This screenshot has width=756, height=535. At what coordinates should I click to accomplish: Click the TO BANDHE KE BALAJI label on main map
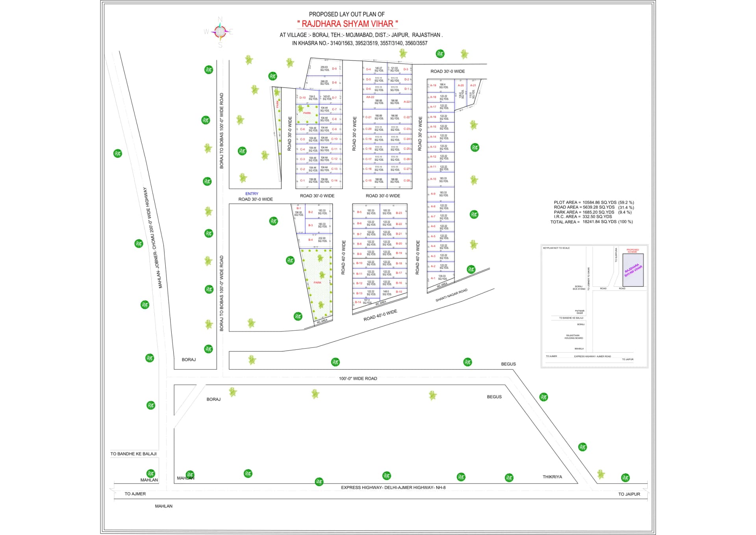133,454
